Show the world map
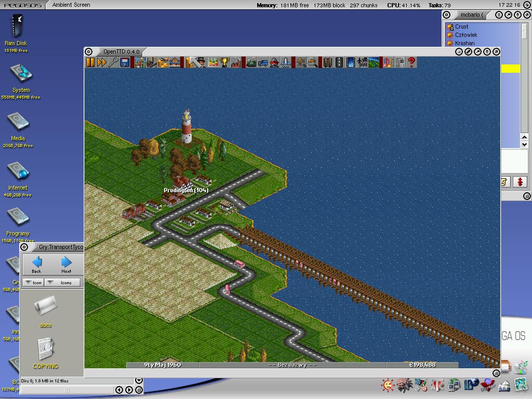The image size is (532, 399). coord(140,62)
